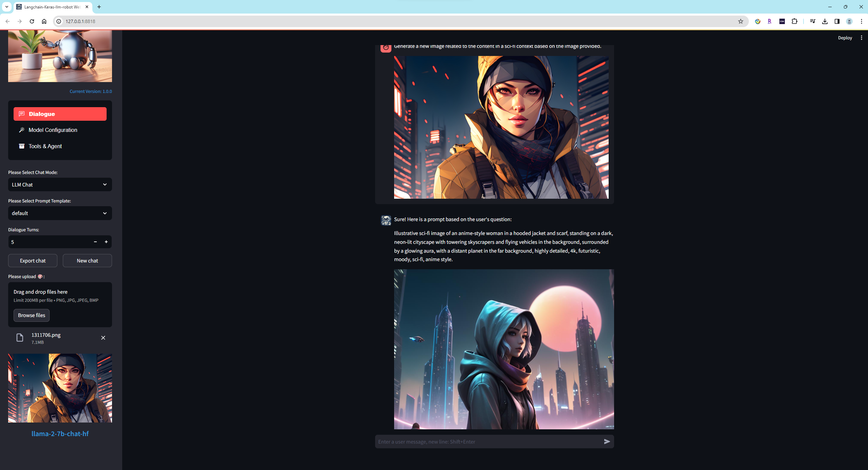
Task: Increase Dialogue Turns with plus button
Action: 106,242
